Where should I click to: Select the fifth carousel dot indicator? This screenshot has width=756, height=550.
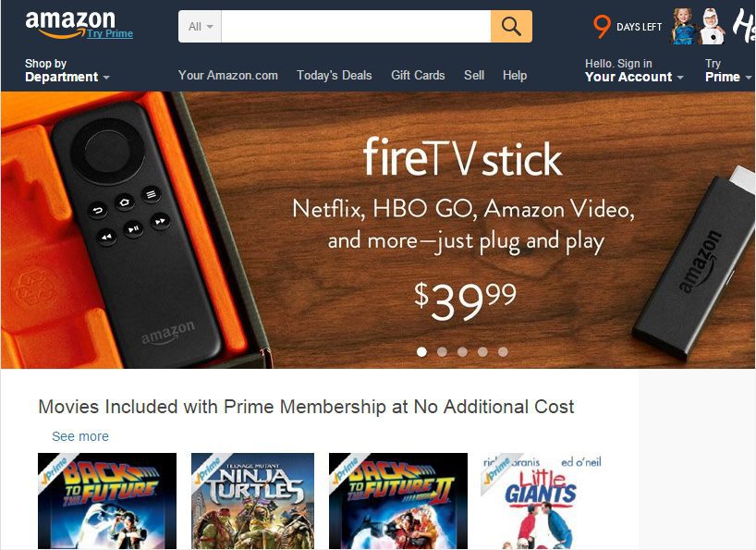point(503,352)
